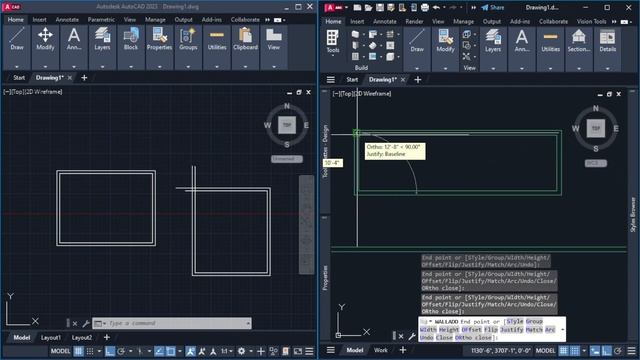Click Undo arrow in right window toolbar
Image resolution: width=640 pixels, height=360 pixels.
coord(436,7)
